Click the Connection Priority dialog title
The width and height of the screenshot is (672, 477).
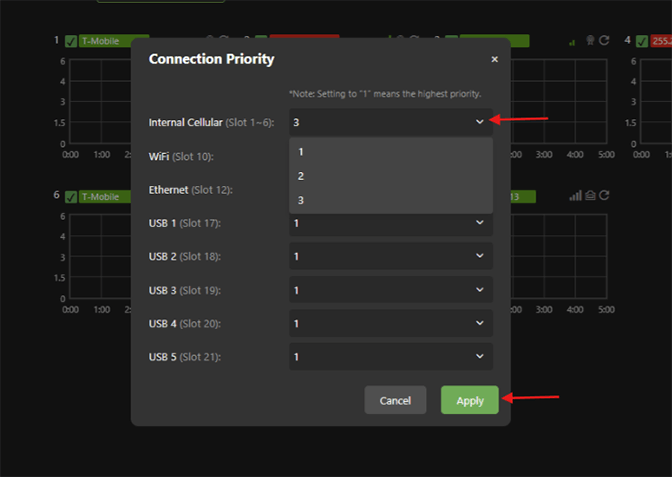[x=211, y=59]
